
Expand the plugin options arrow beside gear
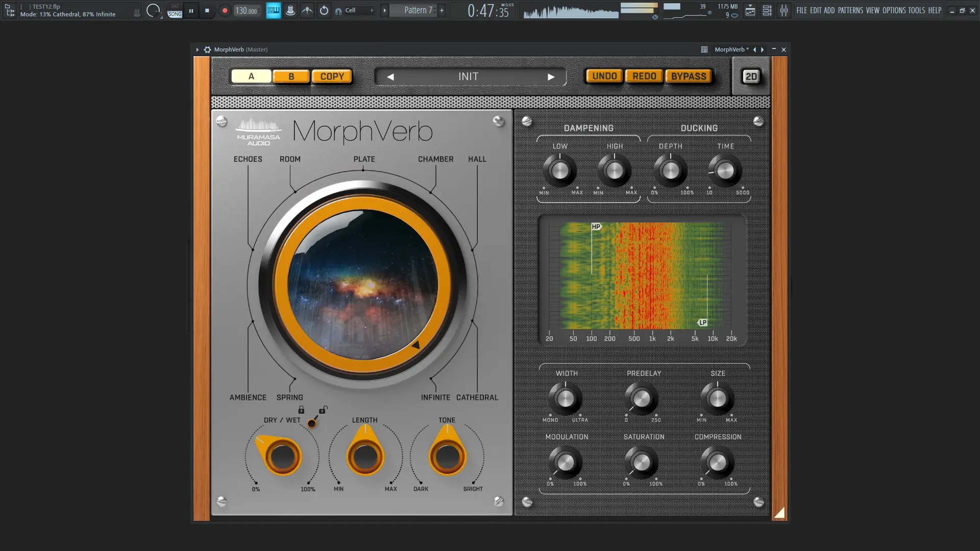197,49
